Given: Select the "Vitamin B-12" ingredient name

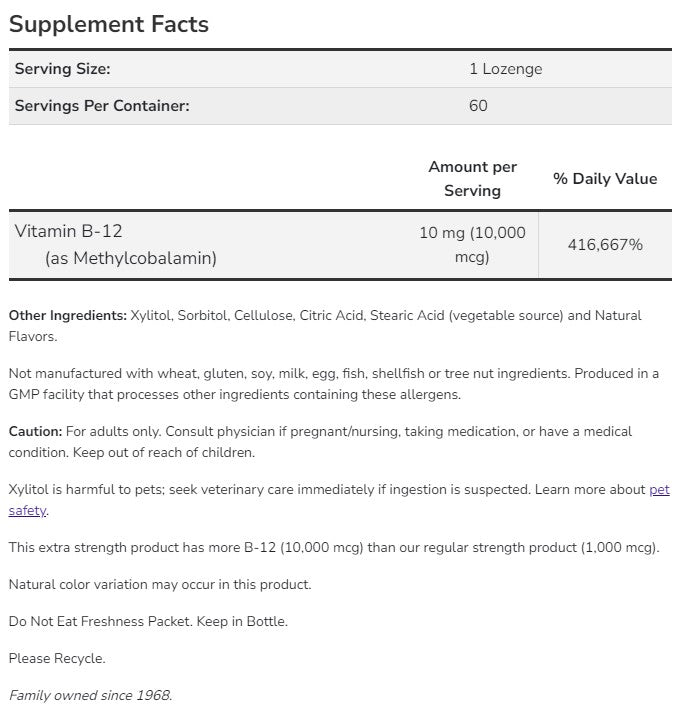Looking at the screenshot, I should click(69, 231).
